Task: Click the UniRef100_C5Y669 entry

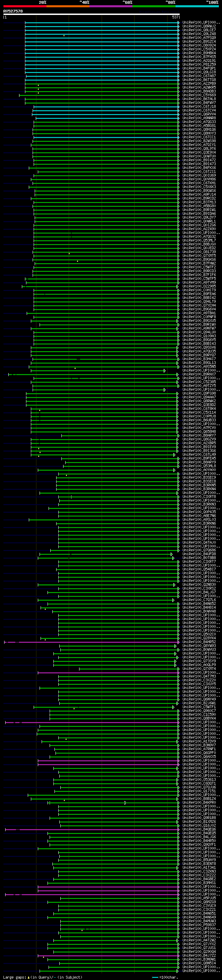Action: tap(199, 95)
